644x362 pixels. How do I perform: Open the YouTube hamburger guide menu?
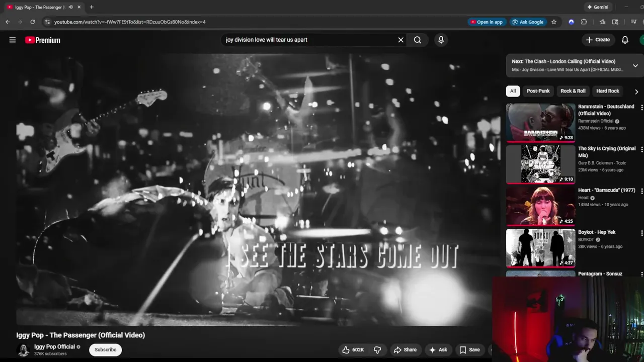pos(13,40)
